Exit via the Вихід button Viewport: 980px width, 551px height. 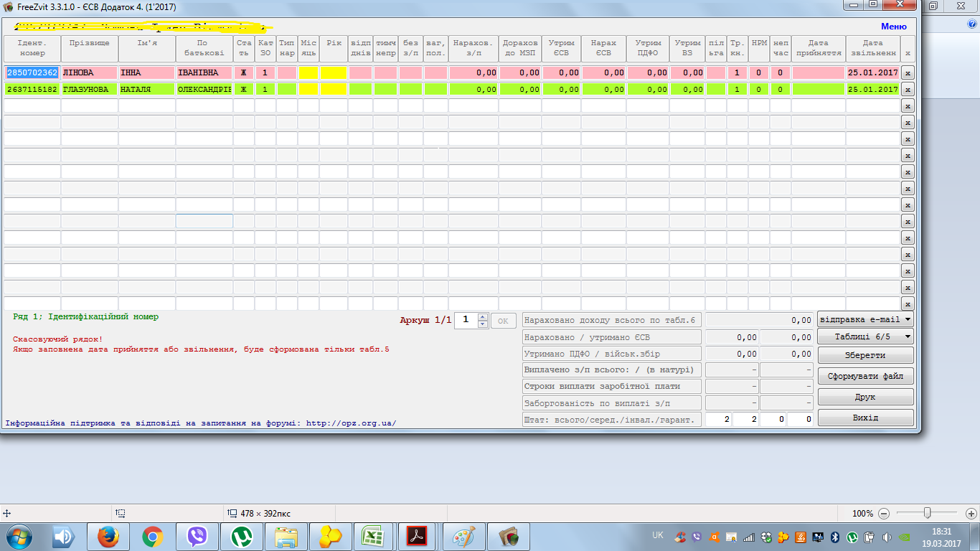click(x=865, y=418)
